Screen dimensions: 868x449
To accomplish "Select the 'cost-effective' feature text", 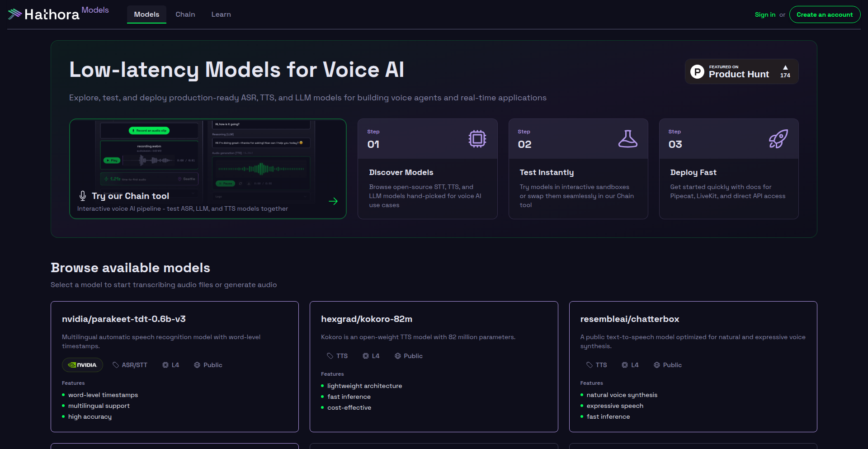I will 349,407.
